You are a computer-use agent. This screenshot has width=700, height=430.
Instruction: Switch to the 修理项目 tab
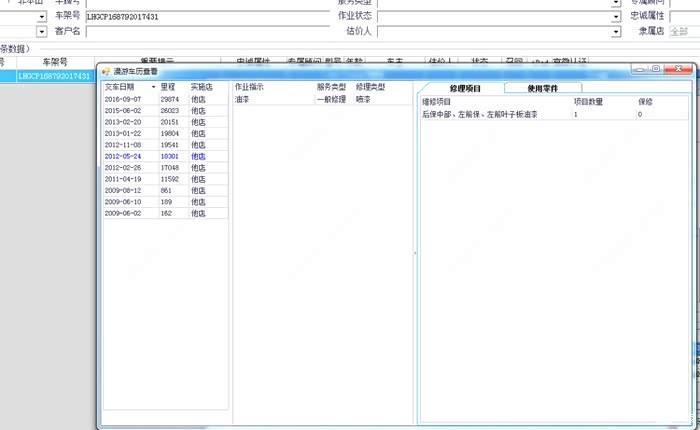(460, 88)
